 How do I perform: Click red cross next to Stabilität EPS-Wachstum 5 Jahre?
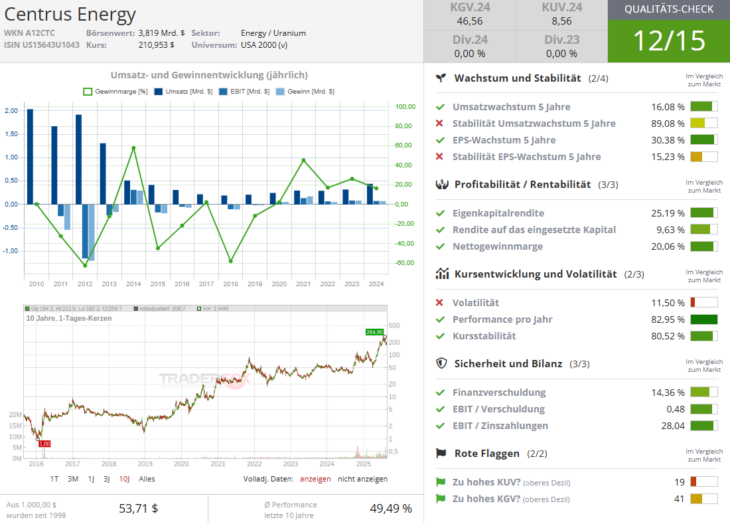pyautogui.click(x=439, y=156)
